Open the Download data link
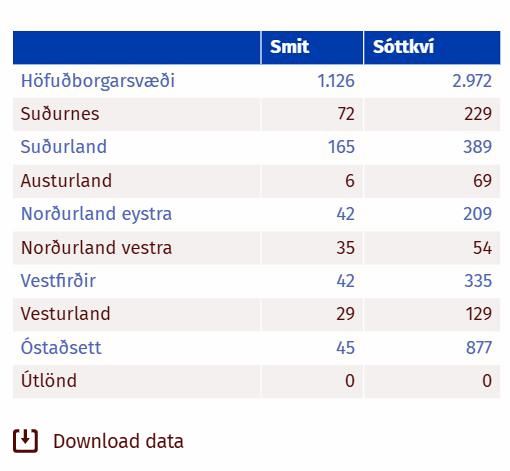This screenshot has width=510, height=471. (118, 441)
